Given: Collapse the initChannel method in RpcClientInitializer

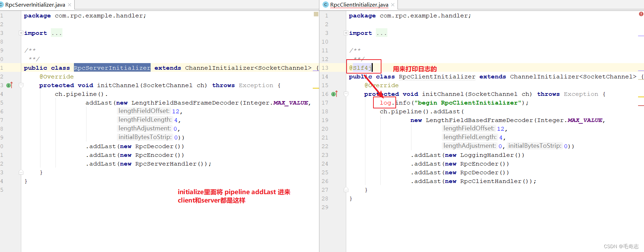Looking at the screenshot, I should [346, 94].
